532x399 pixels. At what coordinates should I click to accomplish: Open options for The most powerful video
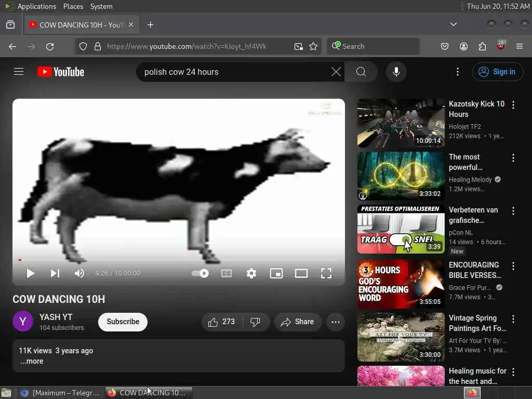tap(513, 158)
